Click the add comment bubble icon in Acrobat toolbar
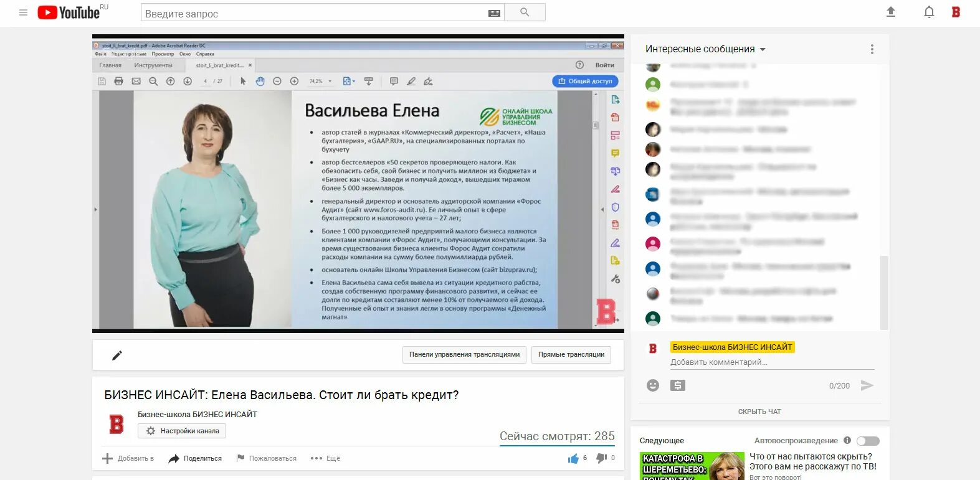Screen dimensions: 980x480 394,81
